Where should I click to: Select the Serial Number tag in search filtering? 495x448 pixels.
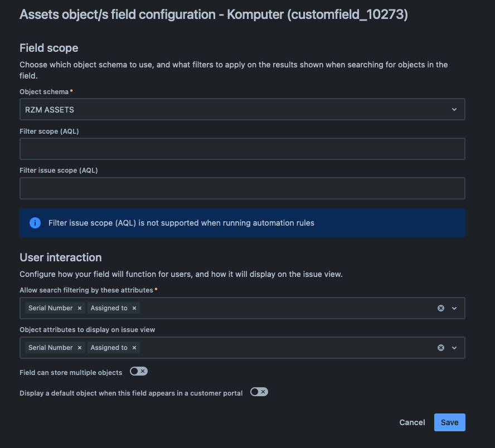[51, 308]
